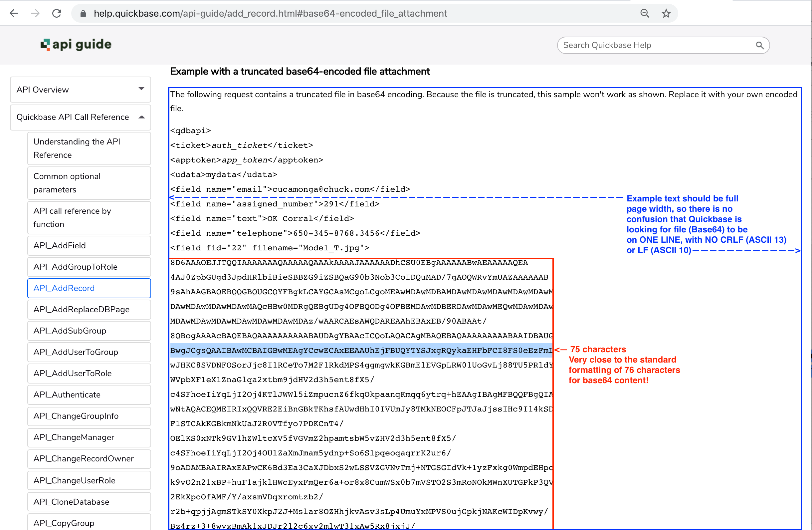Open Understanding the API Reference page

click(x=77, y=148)
